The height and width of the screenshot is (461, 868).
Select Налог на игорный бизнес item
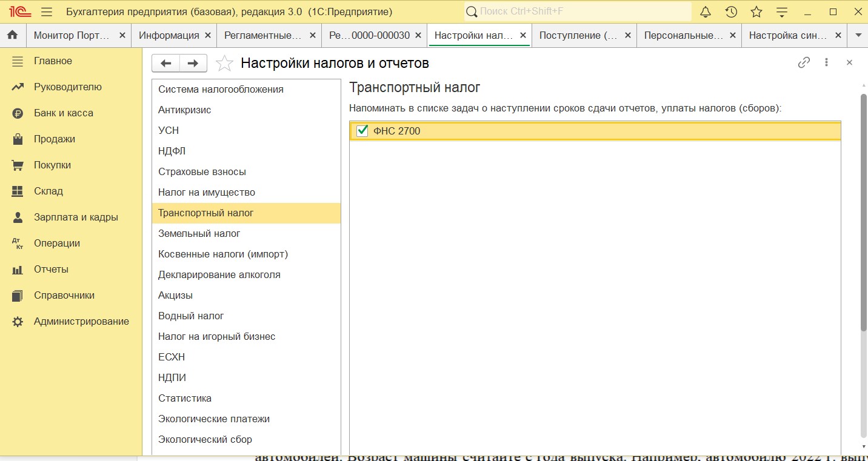pyautogui.click(x=246, y=336)
